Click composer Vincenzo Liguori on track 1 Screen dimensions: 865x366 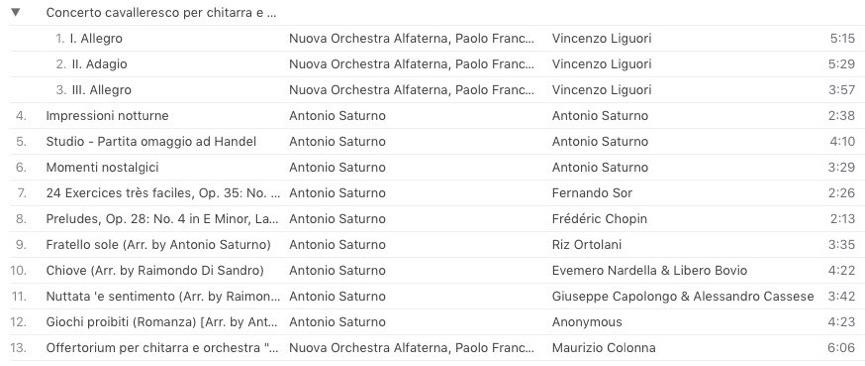[601, 39]
